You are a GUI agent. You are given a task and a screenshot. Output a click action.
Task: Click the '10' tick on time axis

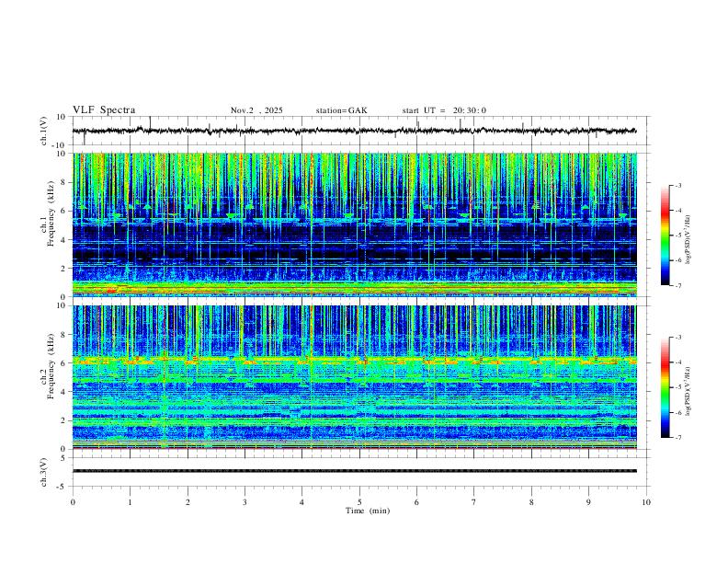[x=646, y=502]
